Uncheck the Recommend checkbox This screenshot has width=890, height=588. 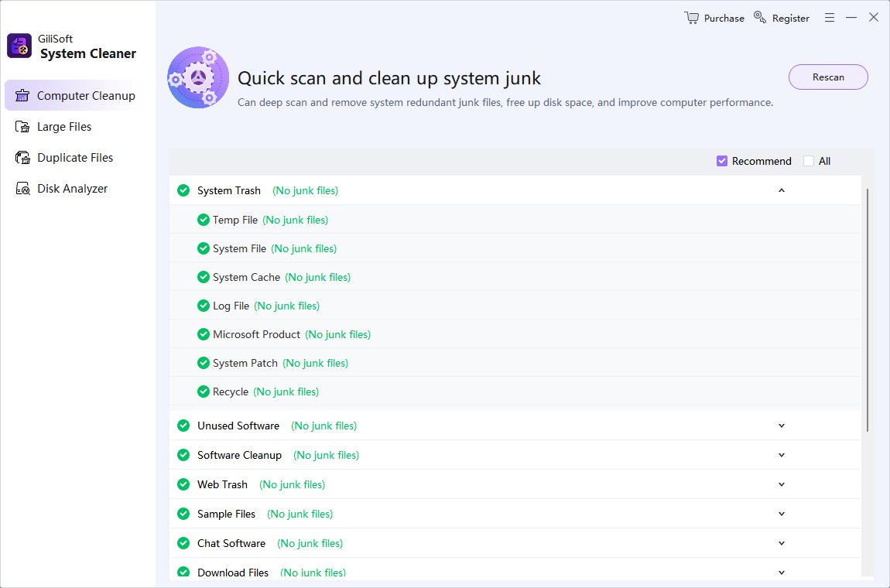tap(722, 161)
